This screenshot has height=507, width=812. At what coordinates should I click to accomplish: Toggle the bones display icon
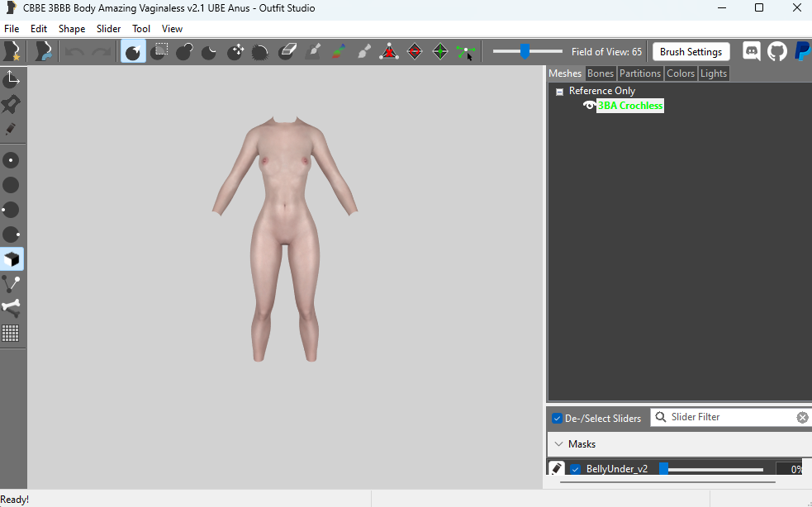pos(11,308)
